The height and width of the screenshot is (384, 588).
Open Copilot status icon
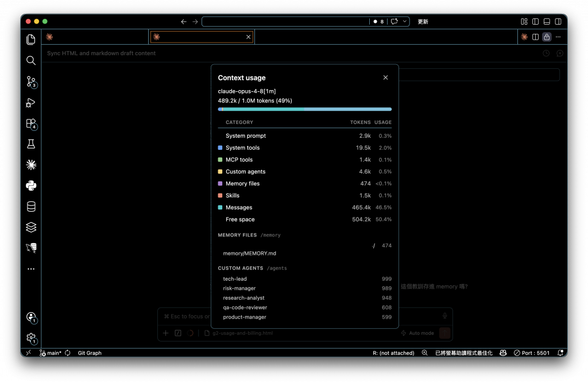point(503,353)
